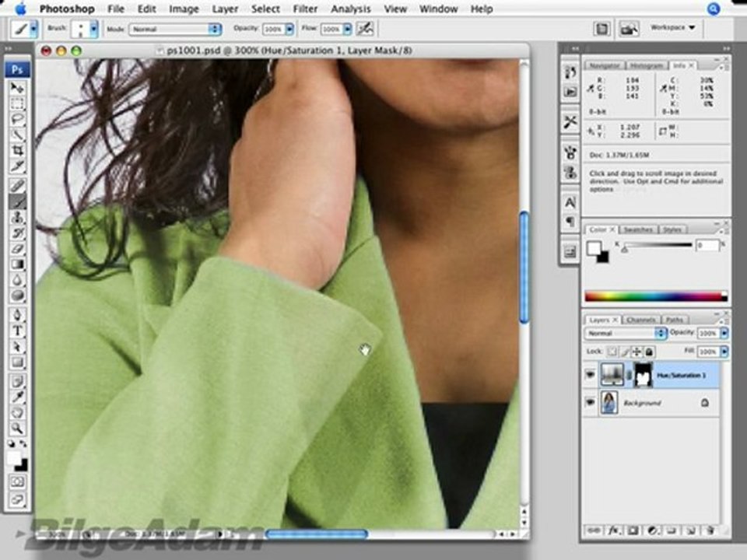Delete layer using the trash icon
The image size is (747, 560).
pos(710,530)
